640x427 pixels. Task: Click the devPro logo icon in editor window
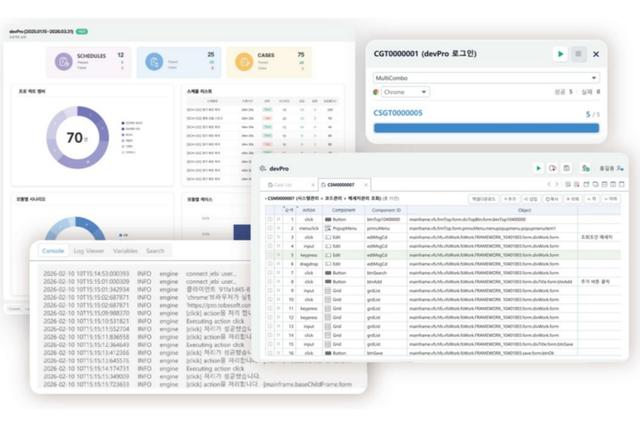(x=262, y=169)
